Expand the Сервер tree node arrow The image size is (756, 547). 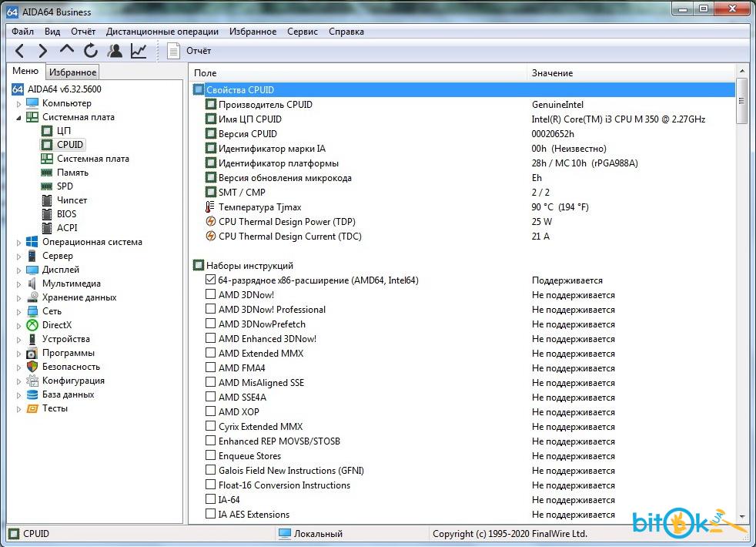pos(18,257)
